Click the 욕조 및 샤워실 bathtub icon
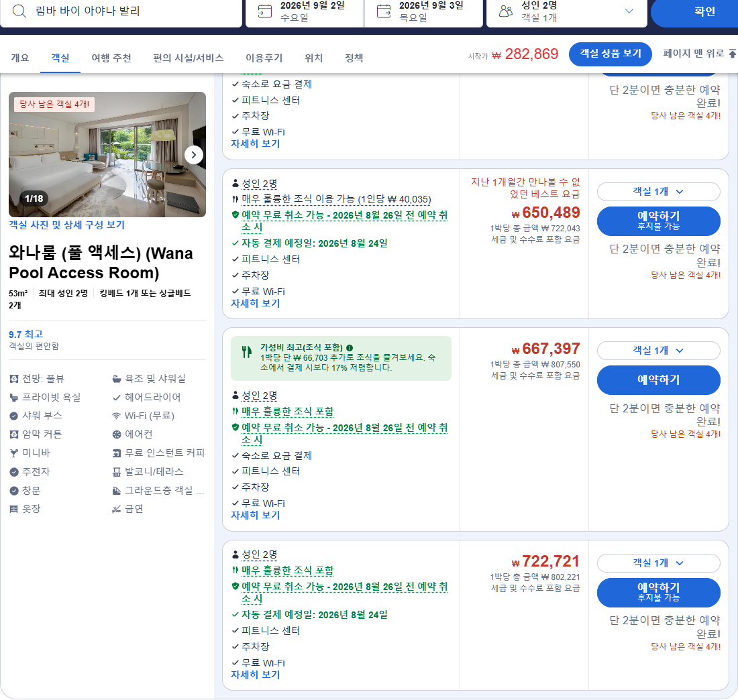 (x=117, y=379)
